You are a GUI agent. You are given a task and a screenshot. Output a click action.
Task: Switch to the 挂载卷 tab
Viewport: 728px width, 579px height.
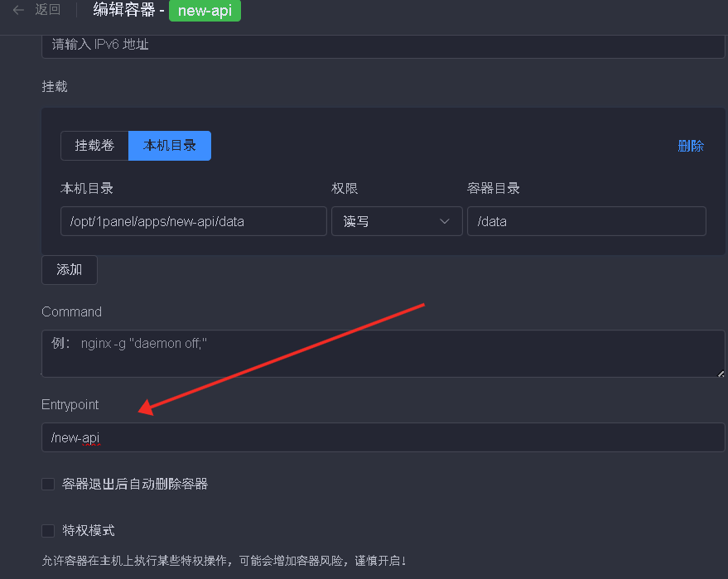[94, 145]
